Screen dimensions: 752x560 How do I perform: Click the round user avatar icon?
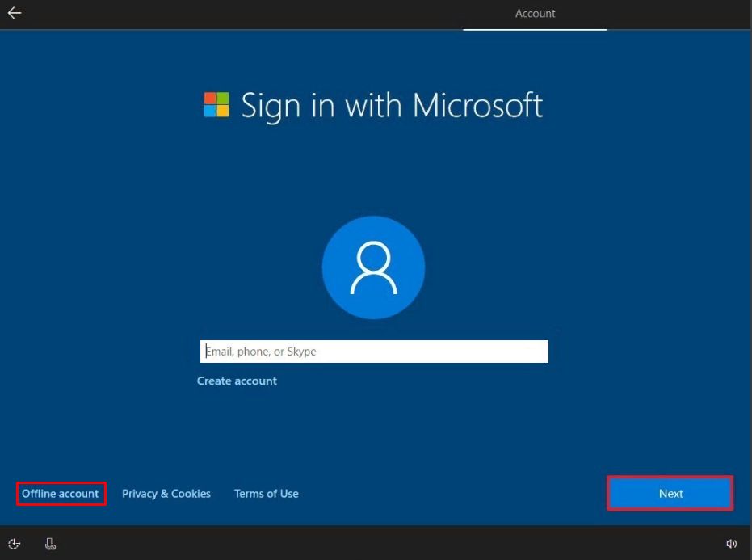(373, 267)
